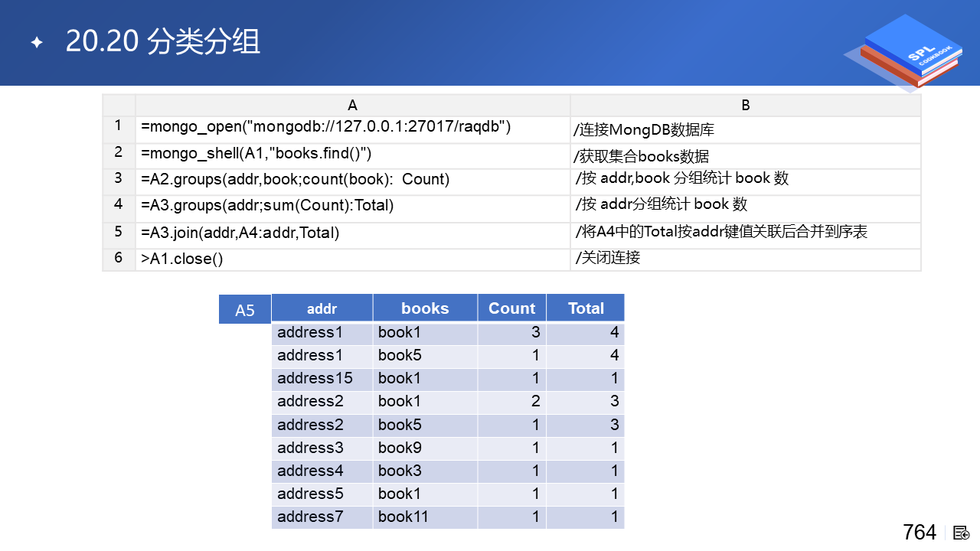This screenshot has width=980, height=551.
Task: Click the sparkle star beside the title
Action: tap(37, 43)
